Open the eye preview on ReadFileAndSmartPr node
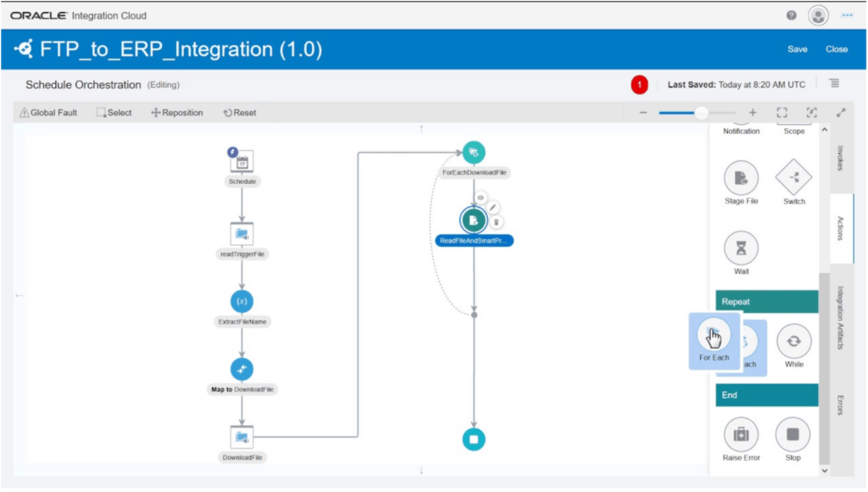 pos(481,198)
